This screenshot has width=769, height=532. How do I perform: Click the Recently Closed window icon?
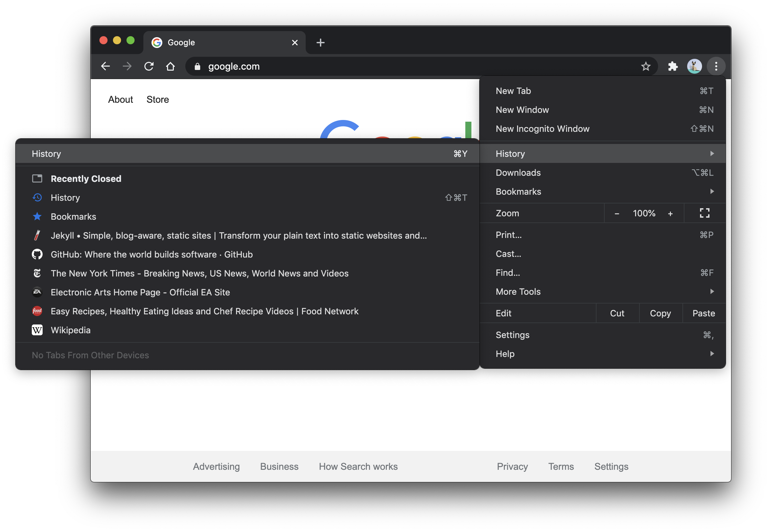click(x=37, y=178)
